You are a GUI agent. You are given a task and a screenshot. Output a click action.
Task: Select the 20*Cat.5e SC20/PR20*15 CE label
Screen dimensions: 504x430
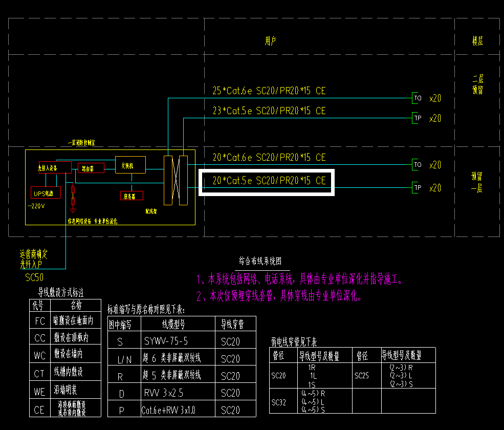pyautogui.click(x=269, y=180)
